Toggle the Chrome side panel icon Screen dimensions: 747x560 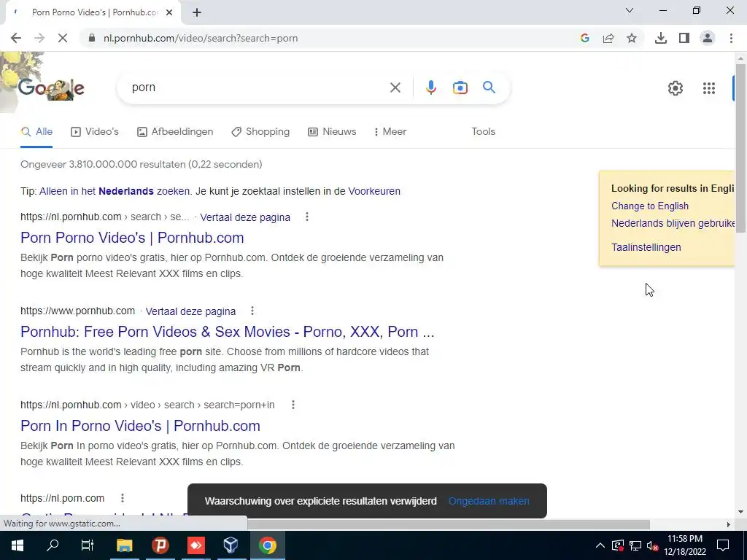click(684, 38)
